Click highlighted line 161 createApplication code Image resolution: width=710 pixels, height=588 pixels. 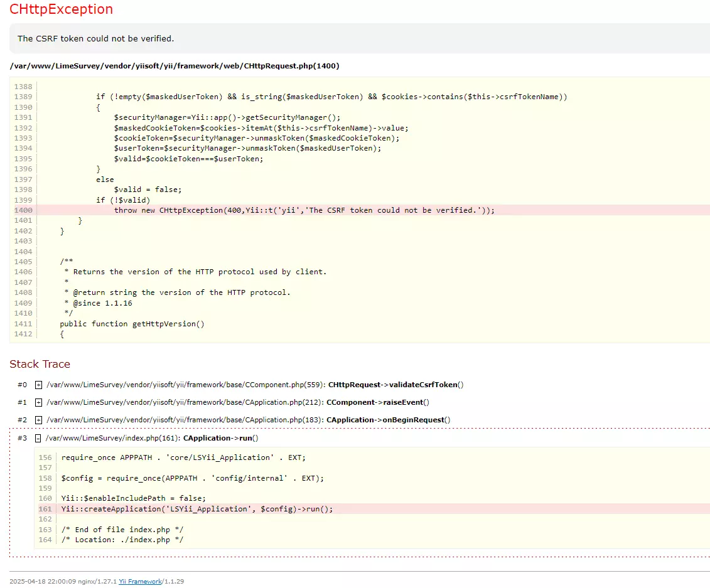coord(197,509)
